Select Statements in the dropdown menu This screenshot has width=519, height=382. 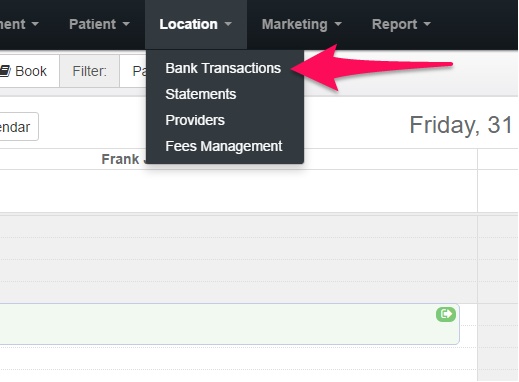[x=201, y=94]
